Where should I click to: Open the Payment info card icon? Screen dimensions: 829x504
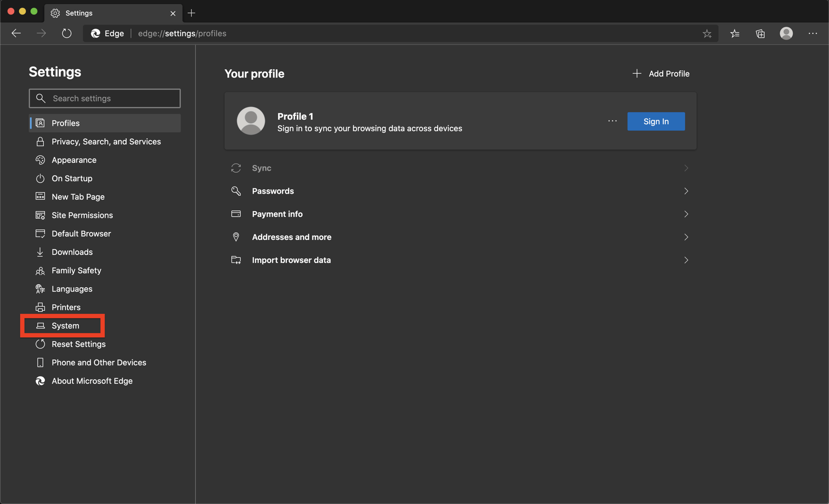click(x=236, y=213)
